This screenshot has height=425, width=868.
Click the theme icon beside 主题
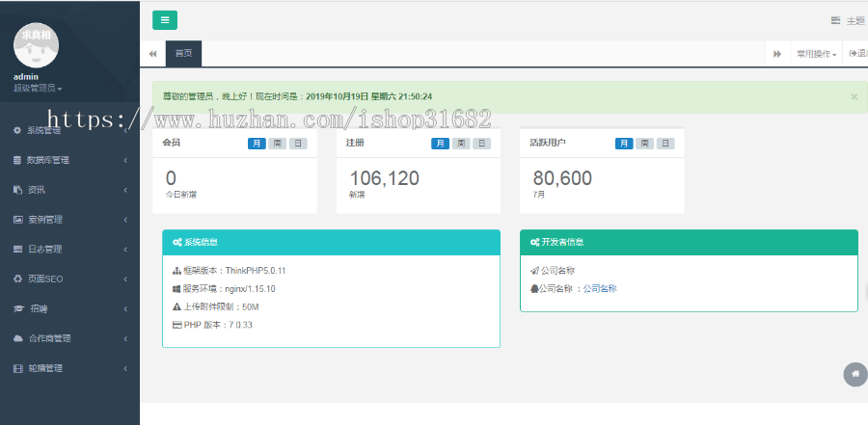point(835,21)
